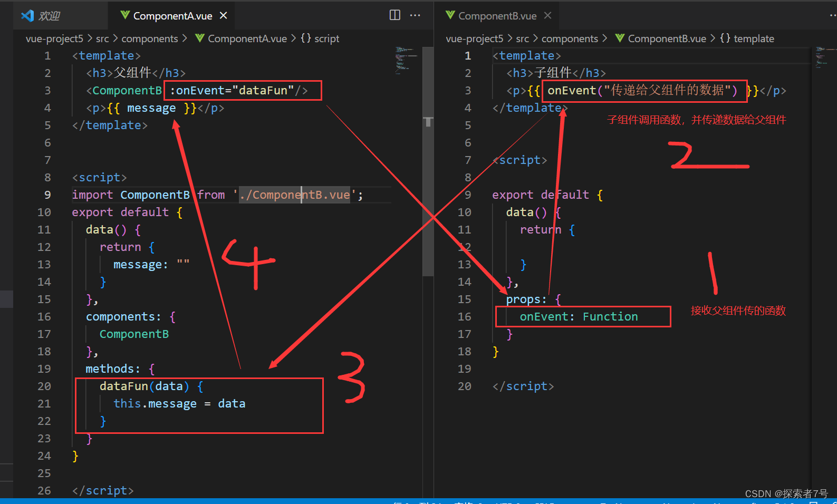The width and height of the screenshot is (837, 504).
Task: Click the methods: { line in ComponentA
Action: 120,369
